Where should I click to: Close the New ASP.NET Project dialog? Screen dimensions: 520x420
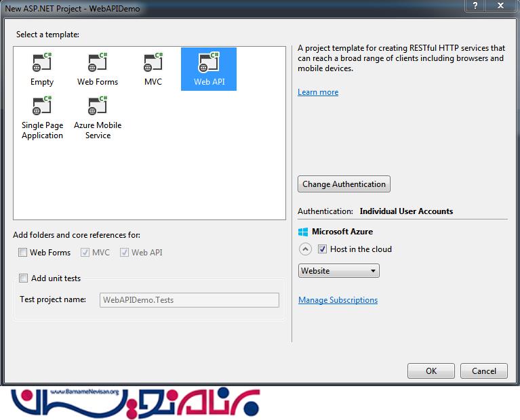(x=501, y=5)
